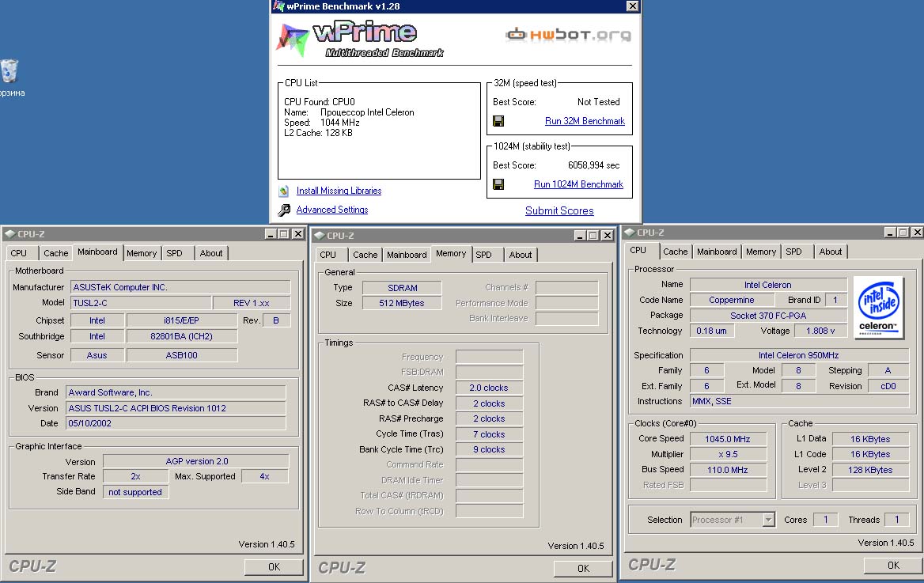Image resolution: width=924 pixels, height=583 pixels.
Task: Close the Memory CPU-Z window
Action: tap(608, 235)
